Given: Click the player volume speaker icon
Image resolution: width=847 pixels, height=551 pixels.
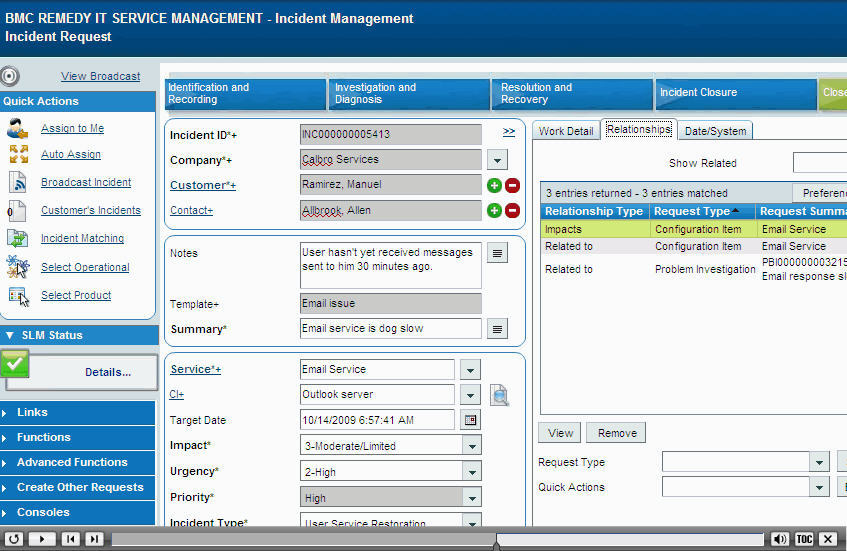Looking at the screenshot, I should coord(779,539).
